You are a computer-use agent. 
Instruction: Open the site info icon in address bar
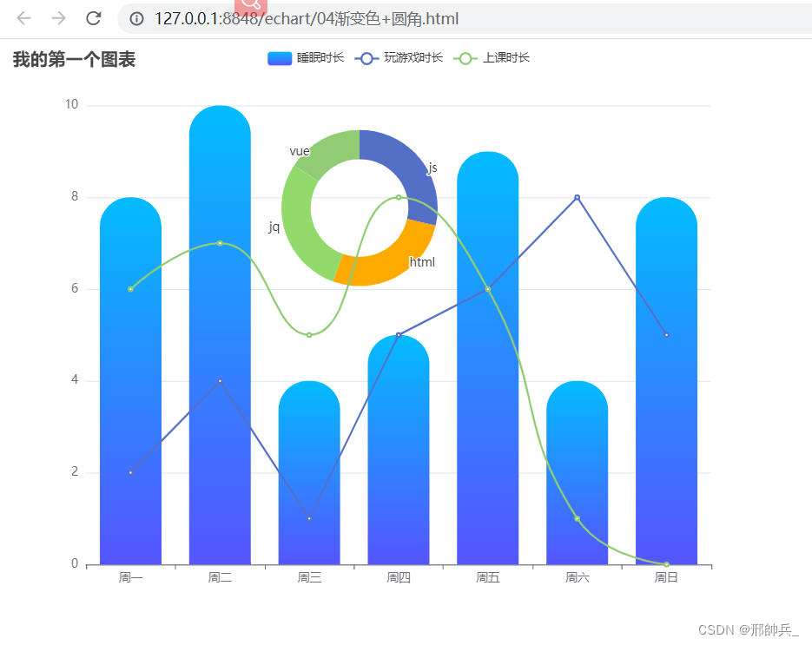[x=136, y=19]
